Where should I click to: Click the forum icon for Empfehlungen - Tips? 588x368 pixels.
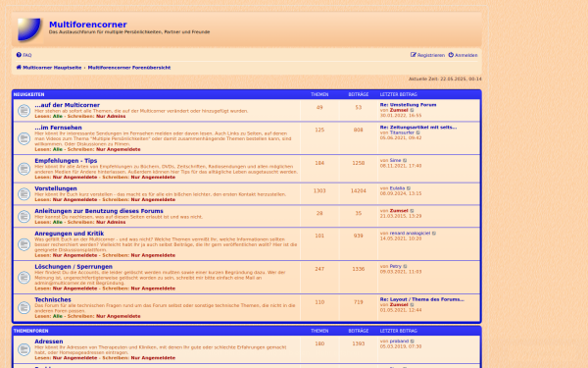(24, 169)
